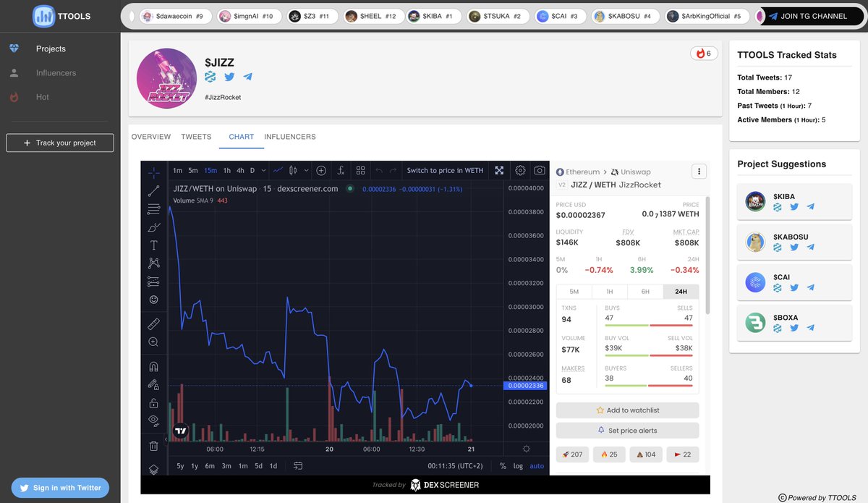Select the 4h chart interval
The width and height of the screenshot is (868, 503).
tap(240, 171)
